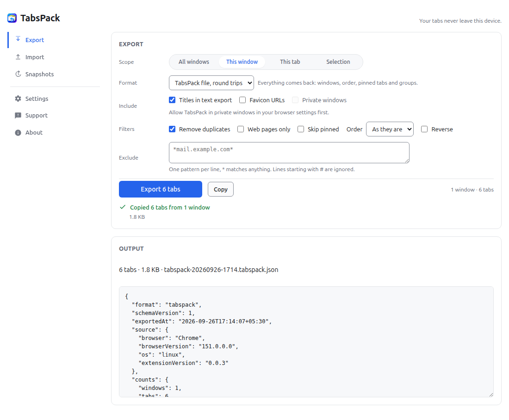Click the Export download arrow icon
The width and height of the screenshot is (509, 420).
(x=18, y=39)
